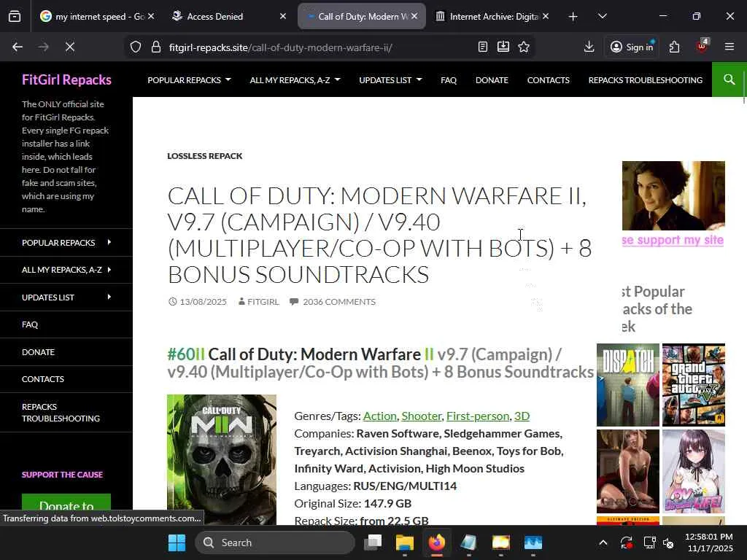List all tabs dropdown arrow
Image resolution: width=747 pixels, height=560 pixels.
click(x=602, y=17)
